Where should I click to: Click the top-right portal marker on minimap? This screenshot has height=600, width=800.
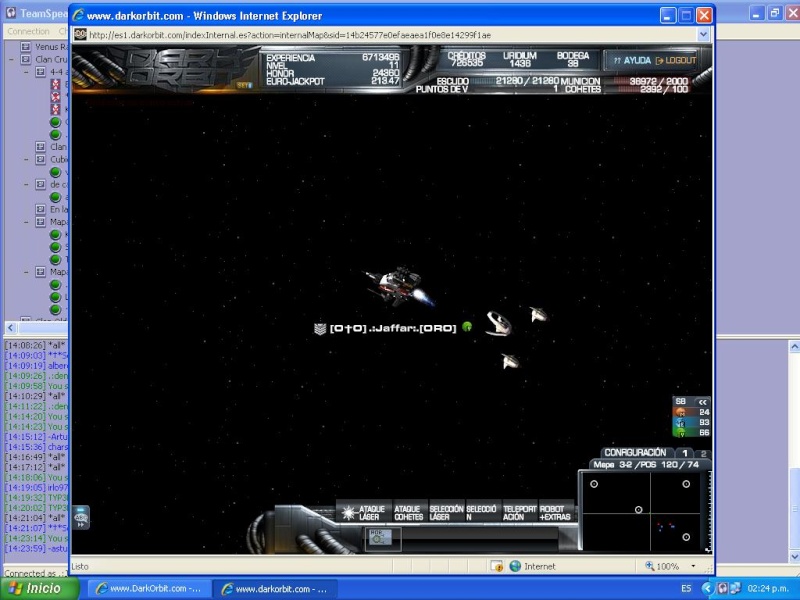tap(686, 484)
